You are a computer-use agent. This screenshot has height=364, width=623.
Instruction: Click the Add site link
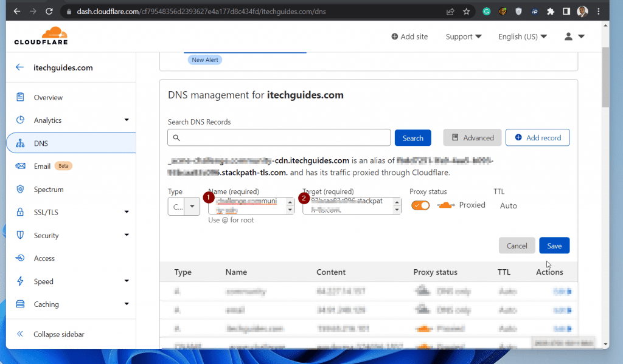[x=409, y=36]
